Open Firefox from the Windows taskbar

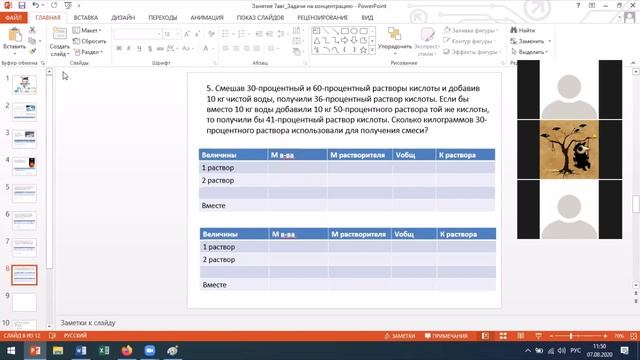point(127,351)
